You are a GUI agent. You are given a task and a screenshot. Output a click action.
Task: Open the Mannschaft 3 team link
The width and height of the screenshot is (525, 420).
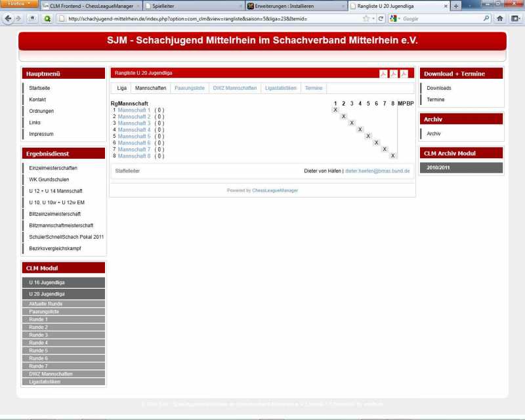134,123
